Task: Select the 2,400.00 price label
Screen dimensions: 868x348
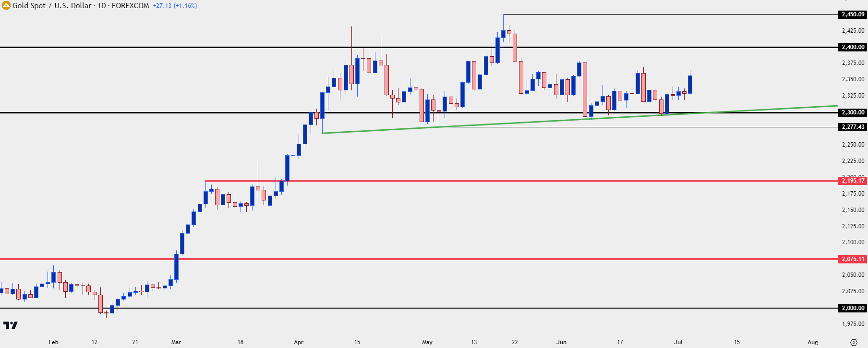Action: 853,47
